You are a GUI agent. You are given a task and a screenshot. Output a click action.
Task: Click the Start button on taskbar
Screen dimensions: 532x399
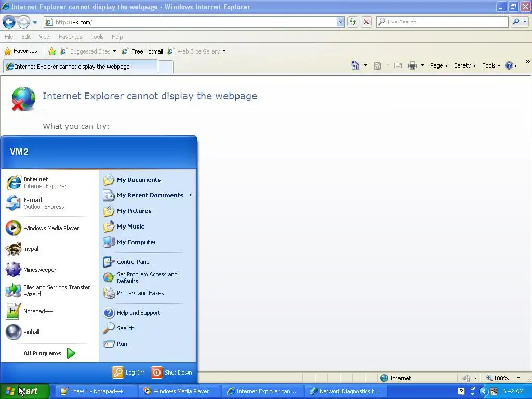point(24,391)
